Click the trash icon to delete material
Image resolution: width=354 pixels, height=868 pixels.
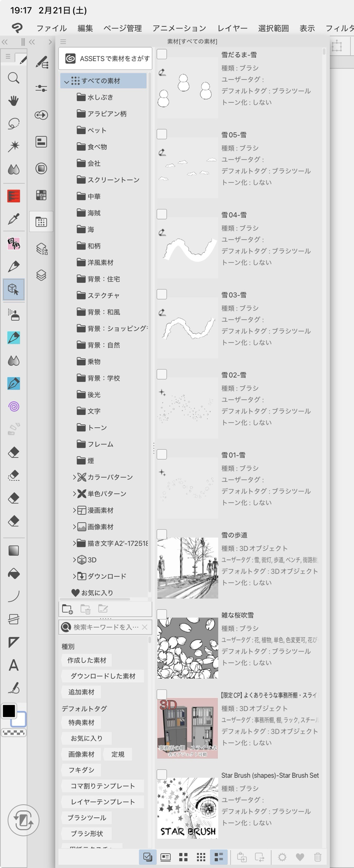coord(318,857)
